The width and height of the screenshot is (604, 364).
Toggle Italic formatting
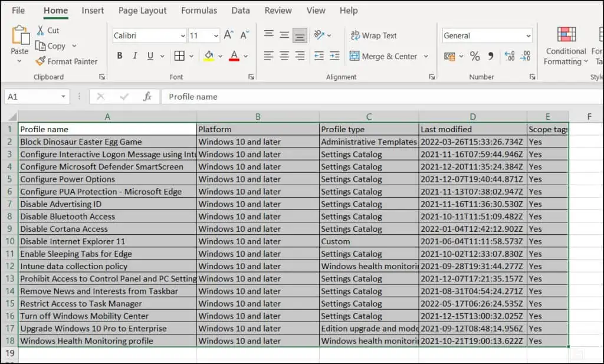[135, 56]
